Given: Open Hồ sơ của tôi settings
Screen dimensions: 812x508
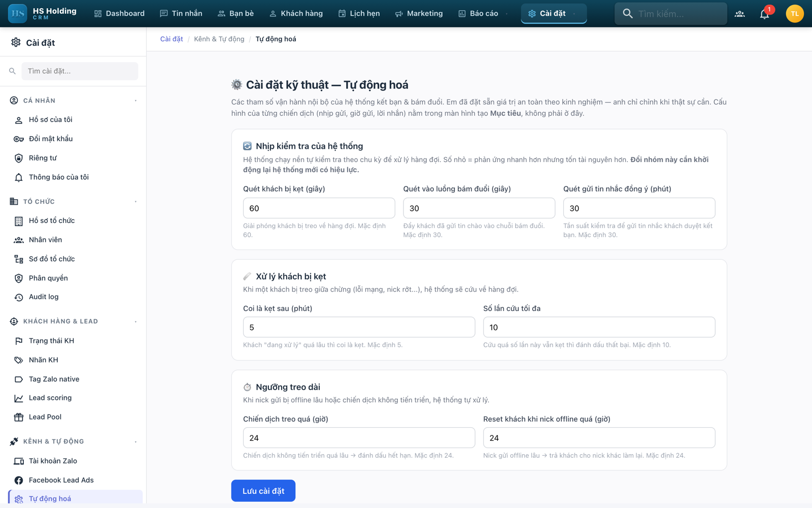Looking at the screenshot, I should [x=75, y=120].
